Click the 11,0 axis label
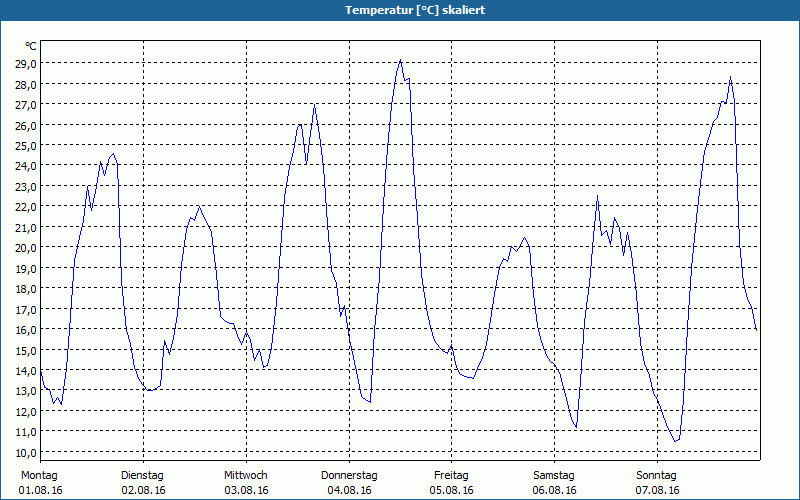Image resolution: width=800 pixels, height=500 pixels. (26, 432)
